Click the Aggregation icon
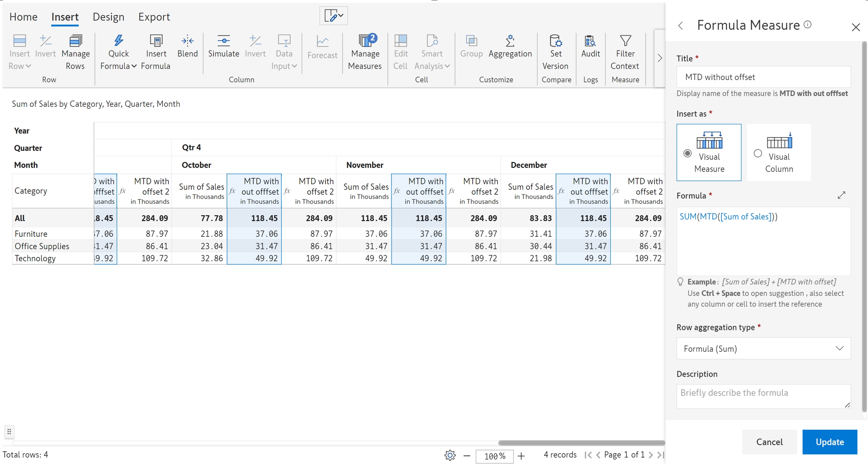 [x=510, y=41]
